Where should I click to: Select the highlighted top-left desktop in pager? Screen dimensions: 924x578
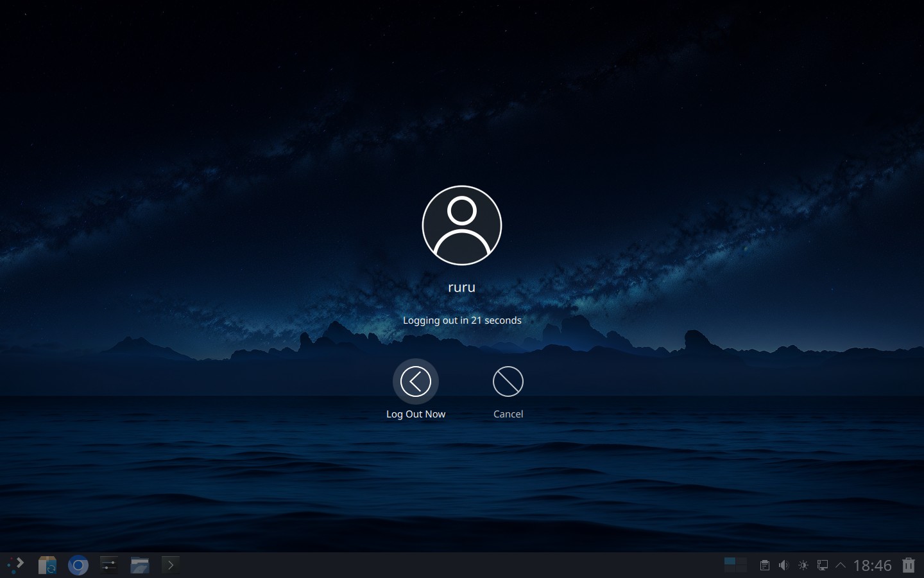click(x=730, y=561)
